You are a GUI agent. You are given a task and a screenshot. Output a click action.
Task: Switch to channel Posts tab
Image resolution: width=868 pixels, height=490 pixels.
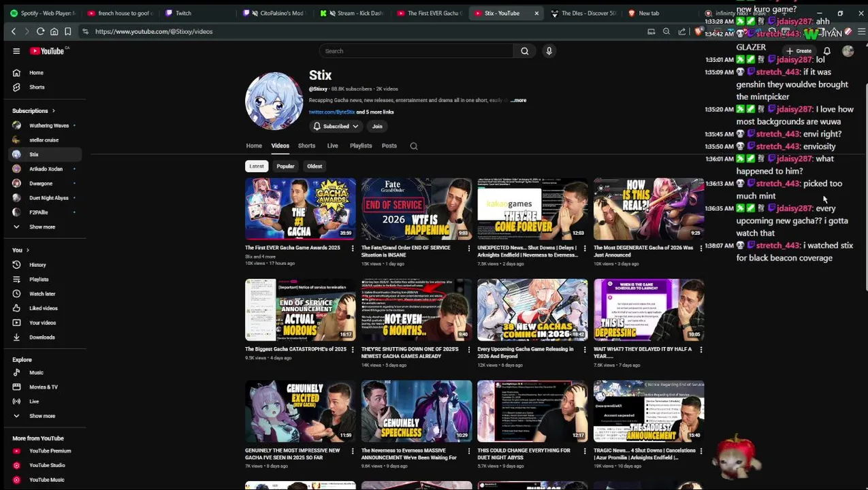click(x=389, y=146)
